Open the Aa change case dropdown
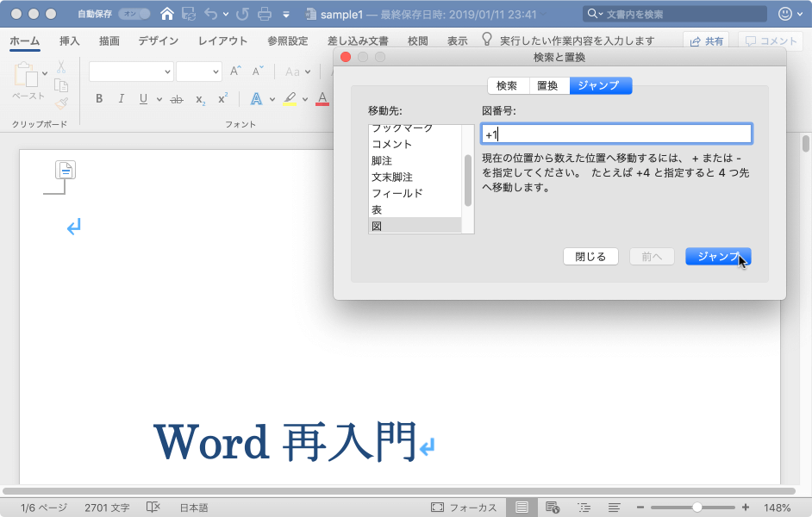Screen dimensions: 812x517 click(x=297, y=72)
